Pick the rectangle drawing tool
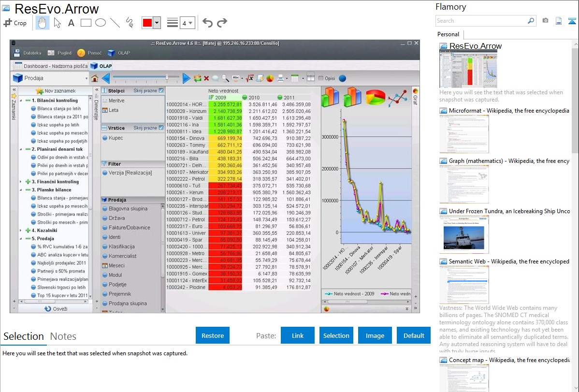Image resolution: width=579 pixels, height=392 pixels. (86, 23)
